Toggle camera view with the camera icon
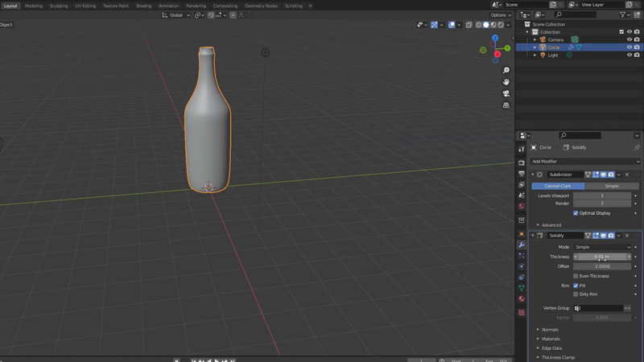644x362 pixels. point(506,93)
